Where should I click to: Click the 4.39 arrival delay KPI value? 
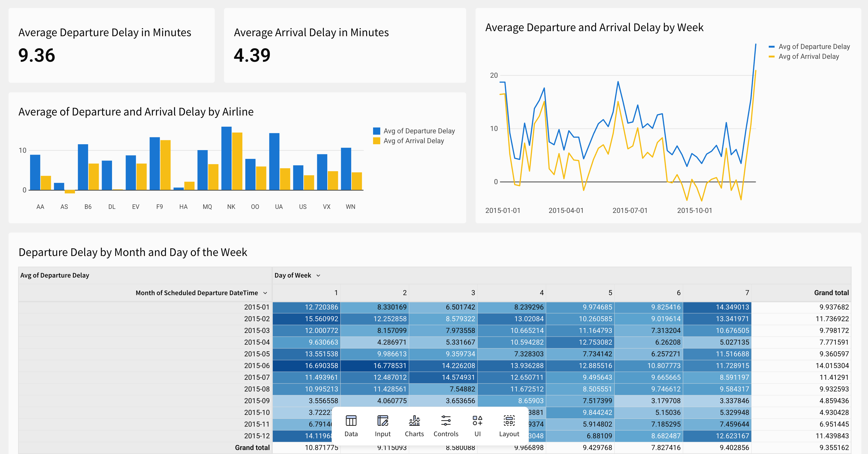[252, 55]
